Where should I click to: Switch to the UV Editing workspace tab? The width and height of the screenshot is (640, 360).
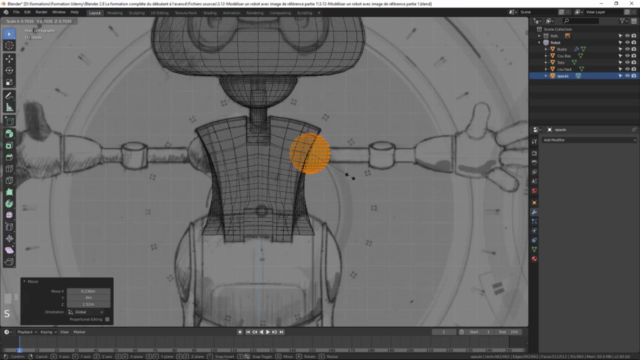[x=160, y=13]
